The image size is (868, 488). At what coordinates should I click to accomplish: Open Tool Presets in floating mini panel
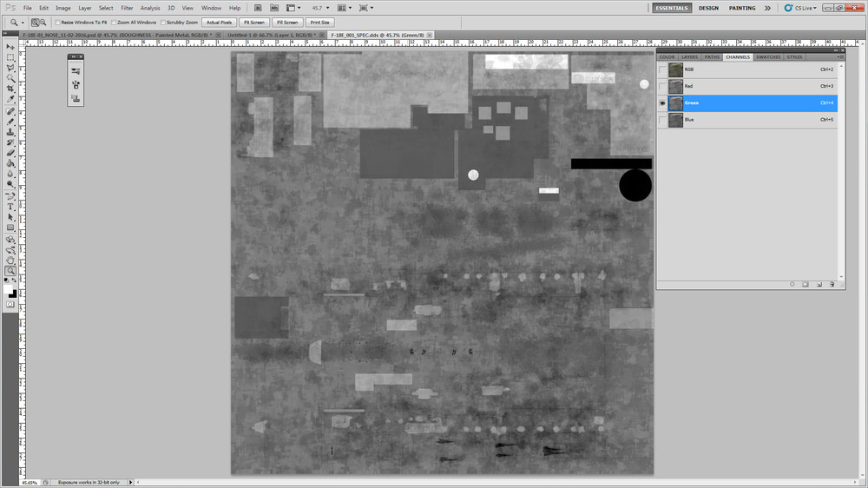[76, 71]
